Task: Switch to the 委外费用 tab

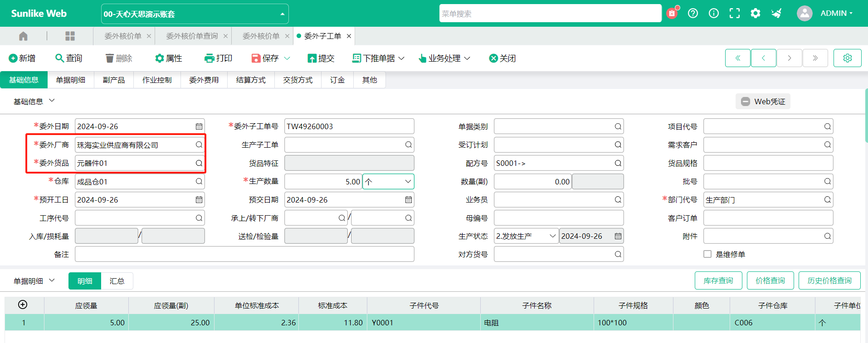Action: (204, 80)
